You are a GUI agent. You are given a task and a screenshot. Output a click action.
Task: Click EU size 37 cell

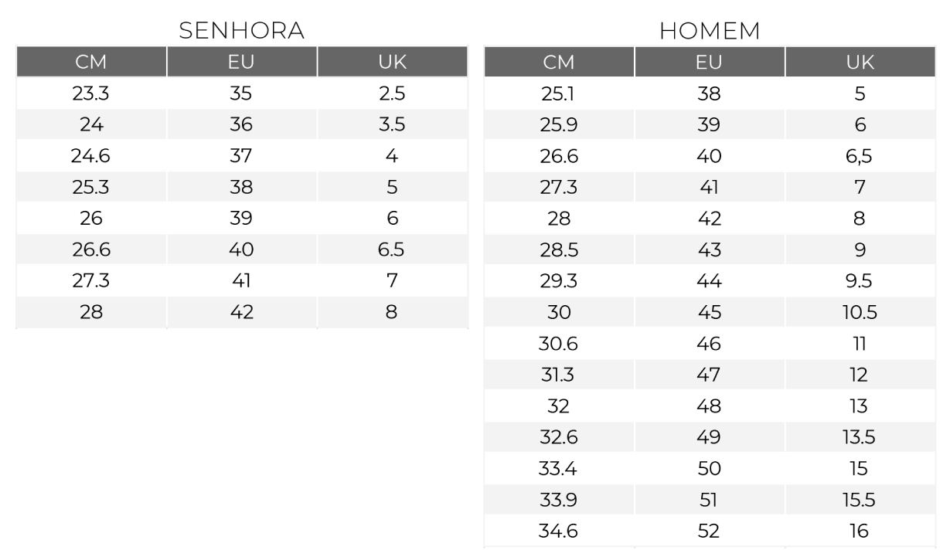[x=242, y=156]
